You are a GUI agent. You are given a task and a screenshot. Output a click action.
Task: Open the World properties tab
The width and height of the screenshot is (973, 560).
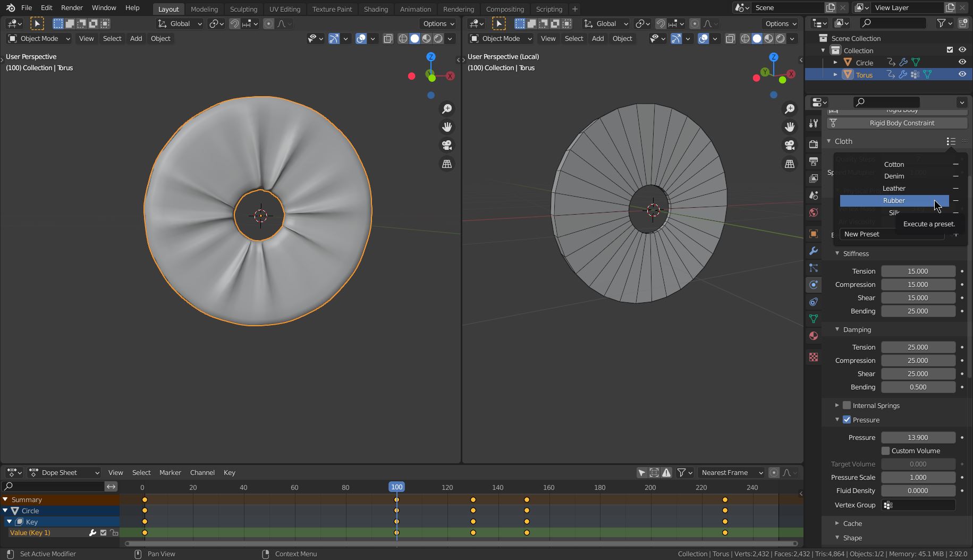click(813, 213)
